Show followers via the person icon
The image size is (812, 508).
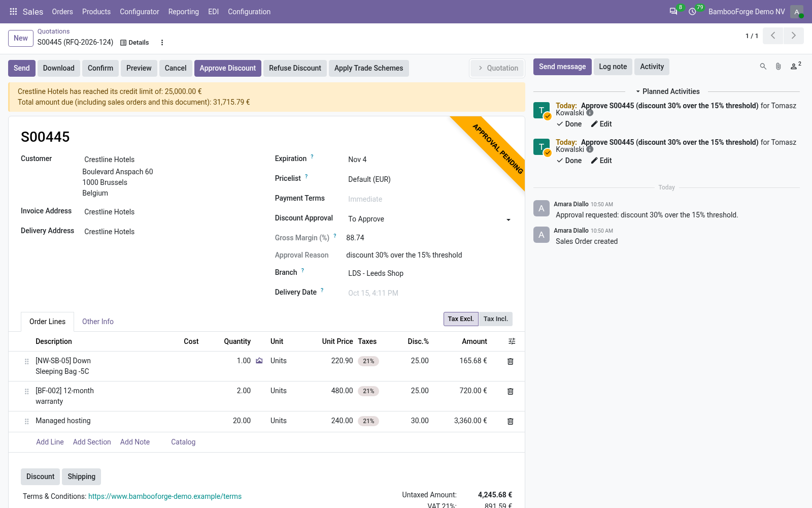pyautogui.click(x=795, y=66)
